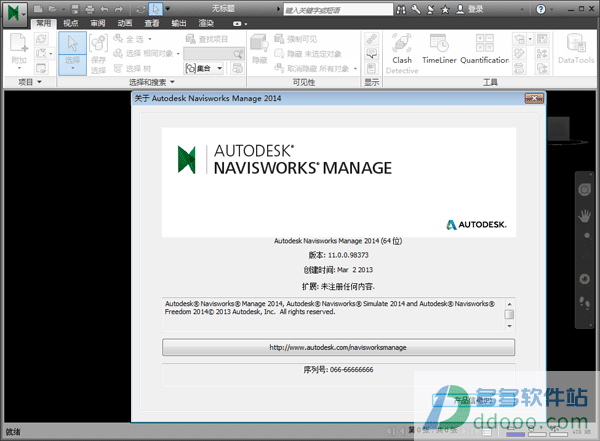Switch to the 动画 ribbon tab
The height and width of the screenshot is (441, 600).
click(125, 23)
